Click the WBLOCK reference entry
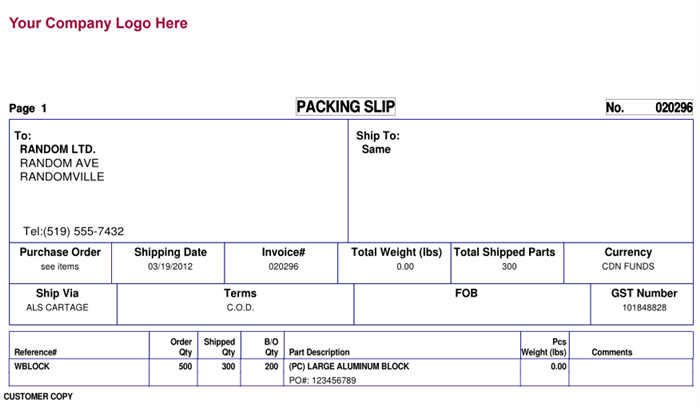Viewport: 700px width, 413px height. 32,367
